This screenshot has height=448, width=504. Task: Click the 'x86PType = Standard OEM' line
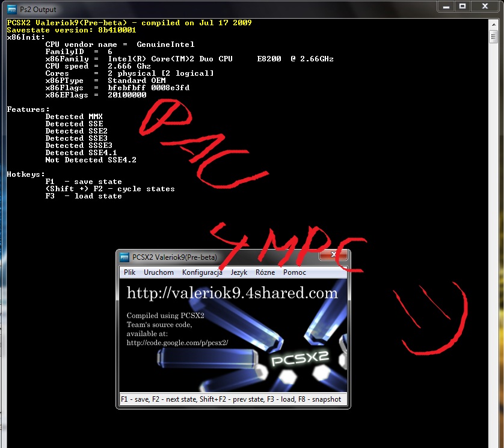[105, 81]
